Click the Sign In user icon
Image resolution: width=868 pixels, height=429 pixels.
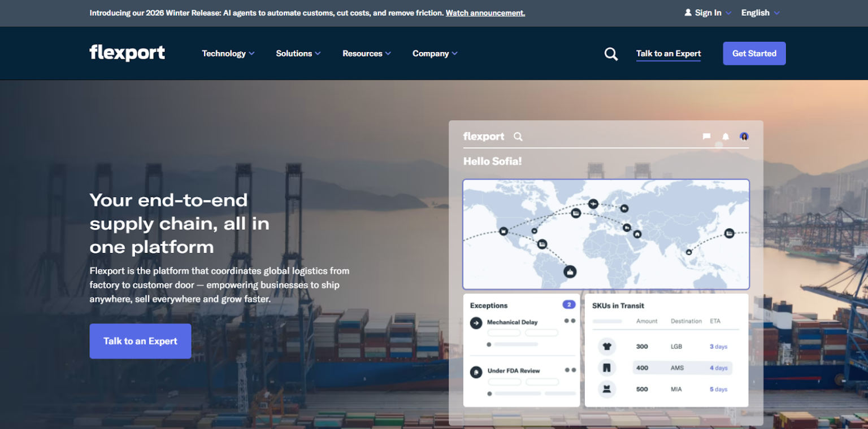(688, 13)
